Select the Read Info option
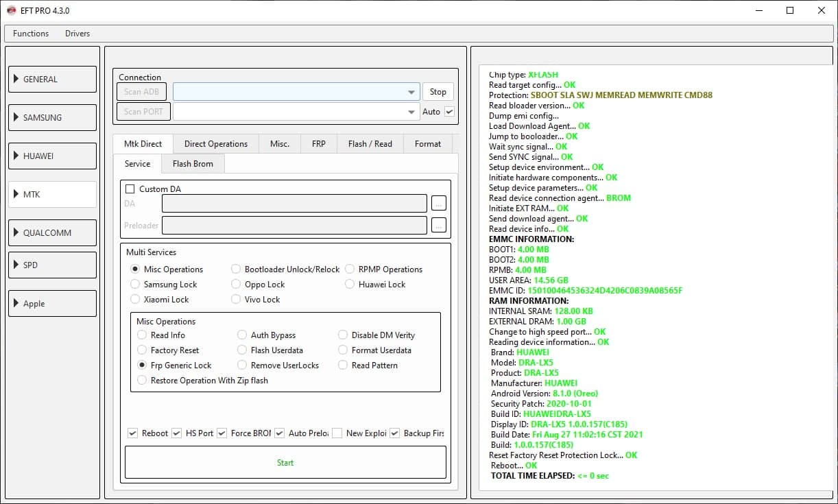This screenshot has width=838, height=504. pos(142,335)
